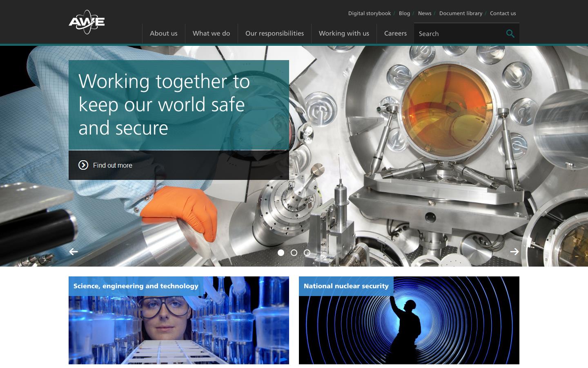Image resolution: width=588 pixels, height=368 pixels.
Task: Click the search magnifier icon
Action: pyautogui.click(x=510, y=34)
